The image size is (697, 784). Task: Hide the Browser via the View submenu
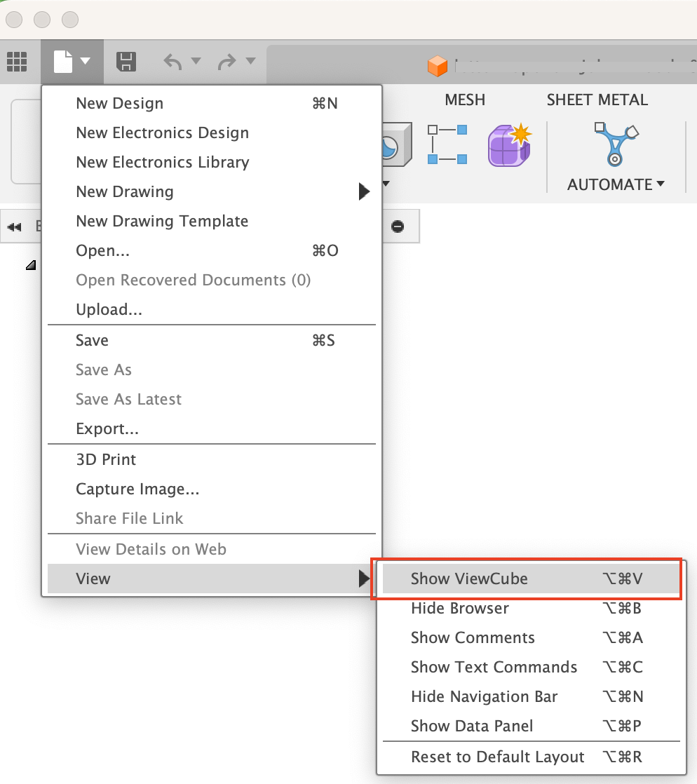pos(460,608)
